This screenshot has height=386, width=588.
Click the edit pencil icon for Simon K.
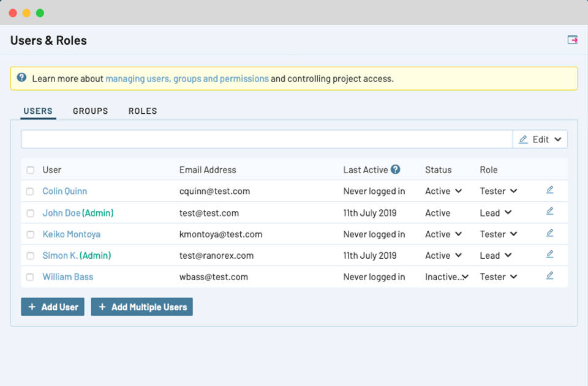tap(549, 254)
